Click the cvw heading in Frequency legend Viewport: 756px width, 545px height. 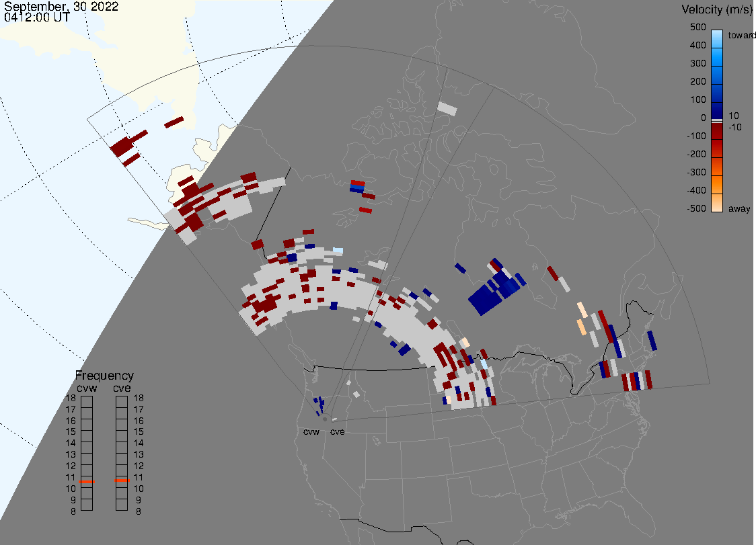[87, 388]
